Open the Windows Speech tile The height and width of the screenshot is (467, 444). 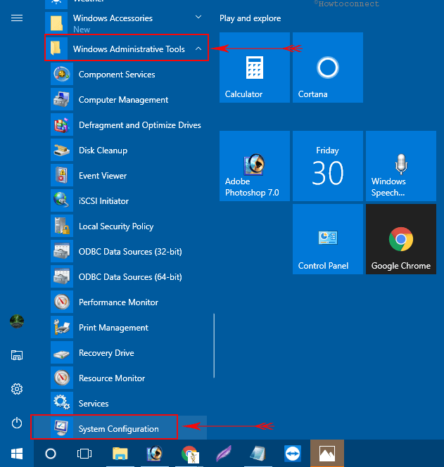coord(401,166)
